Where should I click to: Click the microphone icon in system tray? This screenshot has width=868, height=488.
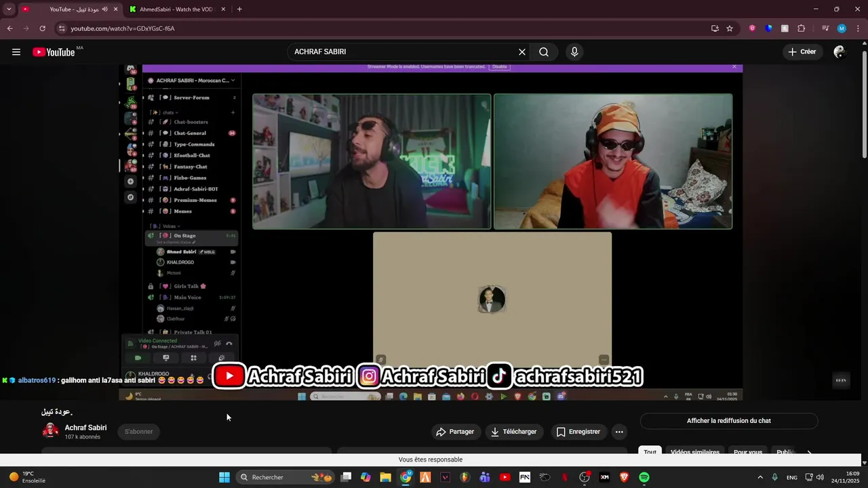[775, 477]
